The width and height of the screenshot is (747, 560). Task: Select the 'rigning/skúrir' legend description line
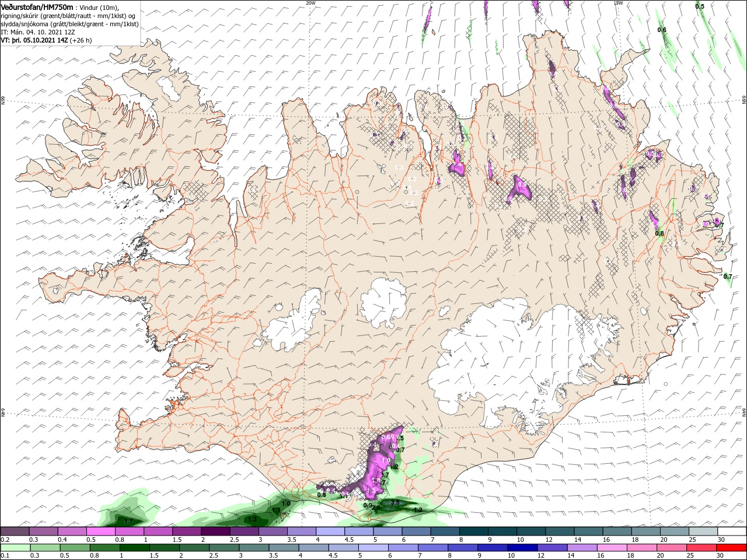pyautogui.click(x=68, y=16)
